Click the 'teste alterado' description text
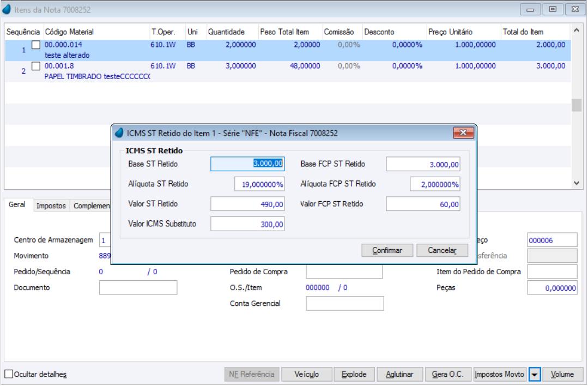 66,55
